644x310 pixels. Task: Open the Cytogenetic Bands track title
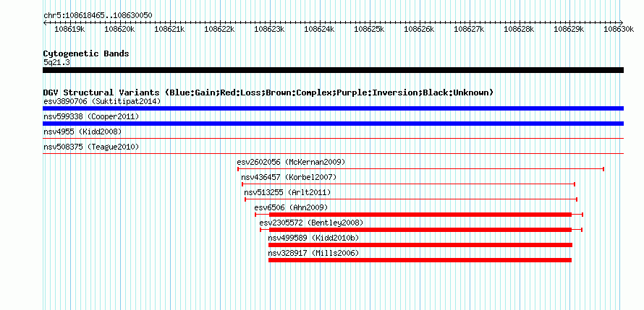coord(86,53)
